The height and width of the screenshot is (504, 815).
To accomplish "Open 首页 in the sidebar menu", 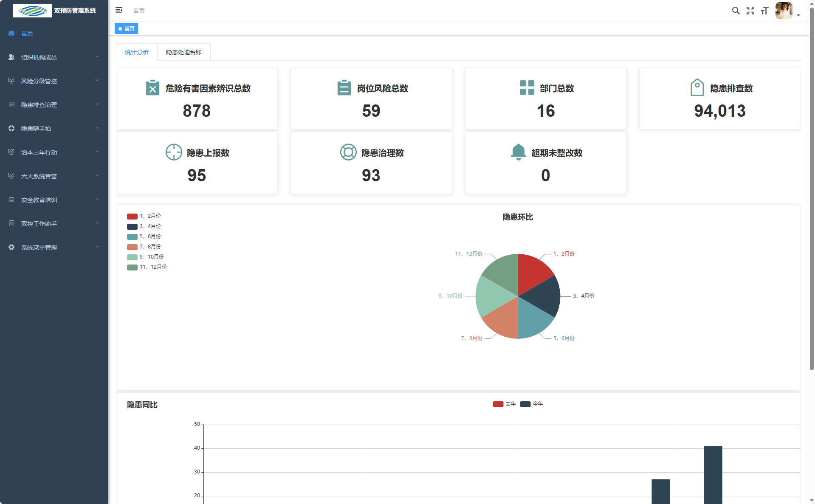I will tap(54, 33).
